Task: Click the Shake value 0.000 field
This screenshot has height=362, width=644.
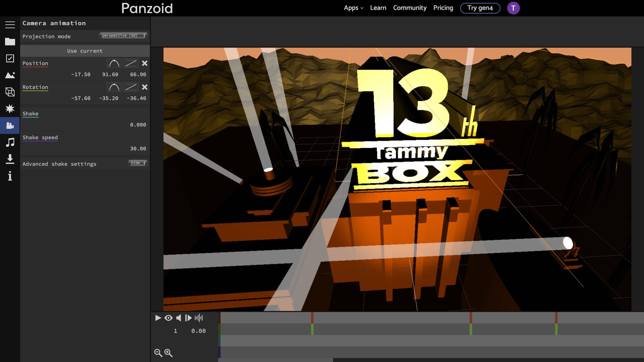Action: pos(138,125)
